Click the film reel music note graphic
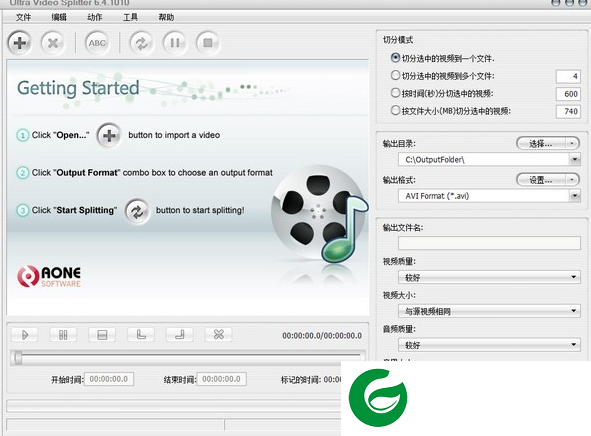Viewport: 591px width, 436px height. pyautogui.click(x=319, y=213)
